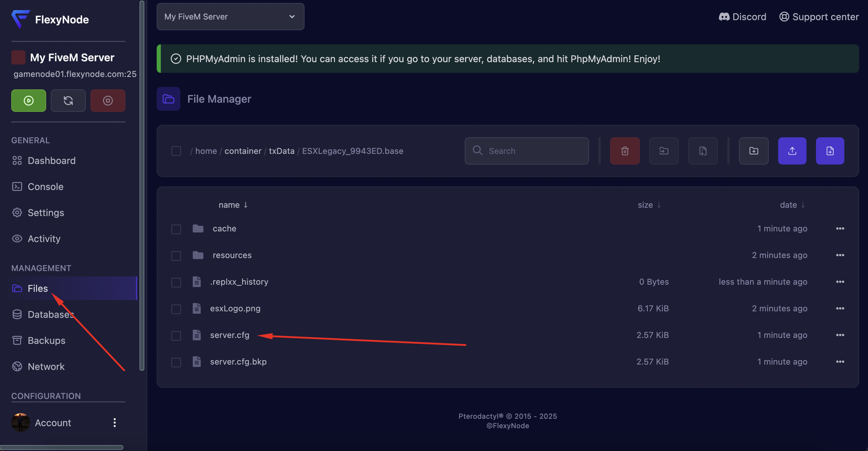This screenshot has height=451, width=868.
Task: Open the Console sidebar page
Action: pyautogui.click(x=45, y=186)
